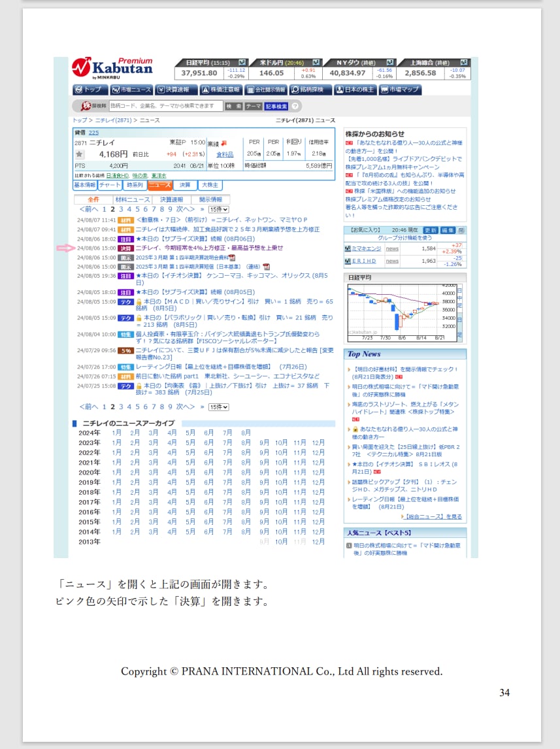560x749 pixels.
Task: Focus the stock code search field
Action: pos(166,106)
